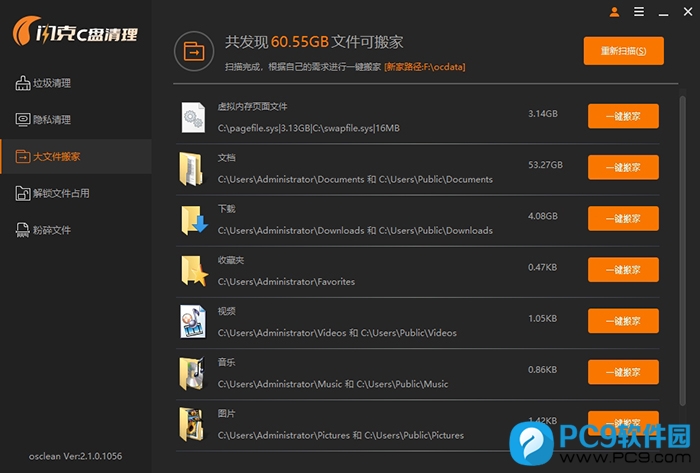Open 解锁文件占用 section
The width and height of the screenshot is (700, 473).
[x=76, y=193]
